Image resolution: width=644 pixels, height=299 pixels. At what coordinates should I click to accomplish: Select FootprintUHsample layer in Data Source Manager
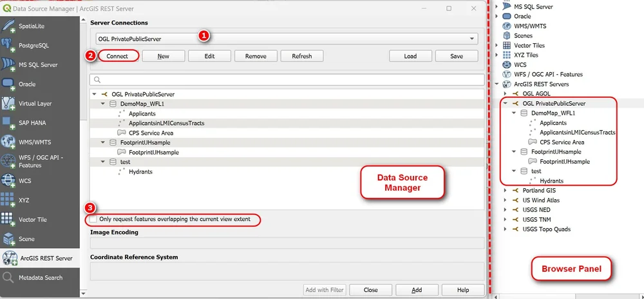click(x=154, y=152)
